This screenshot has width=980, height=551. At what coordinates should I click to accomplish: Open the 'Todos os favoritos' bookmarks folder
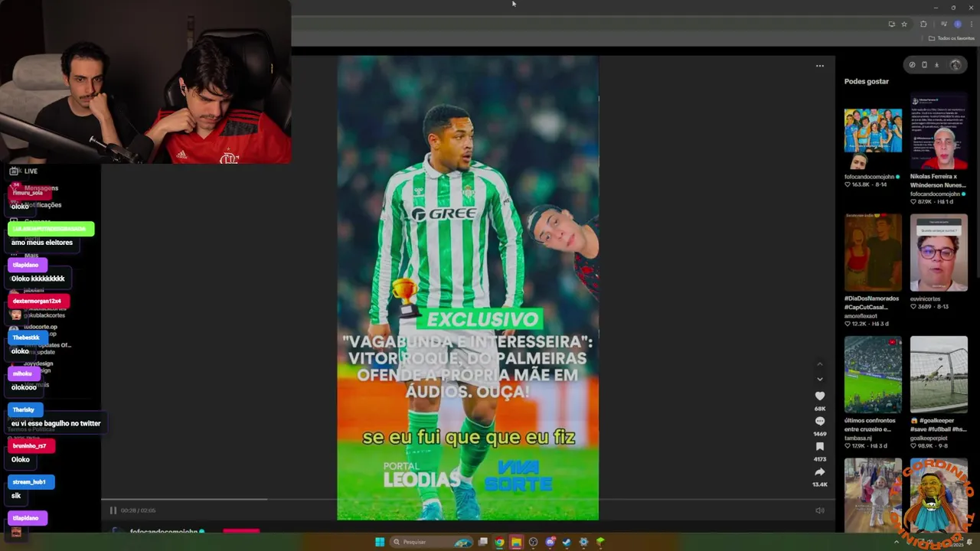[952, 38]
